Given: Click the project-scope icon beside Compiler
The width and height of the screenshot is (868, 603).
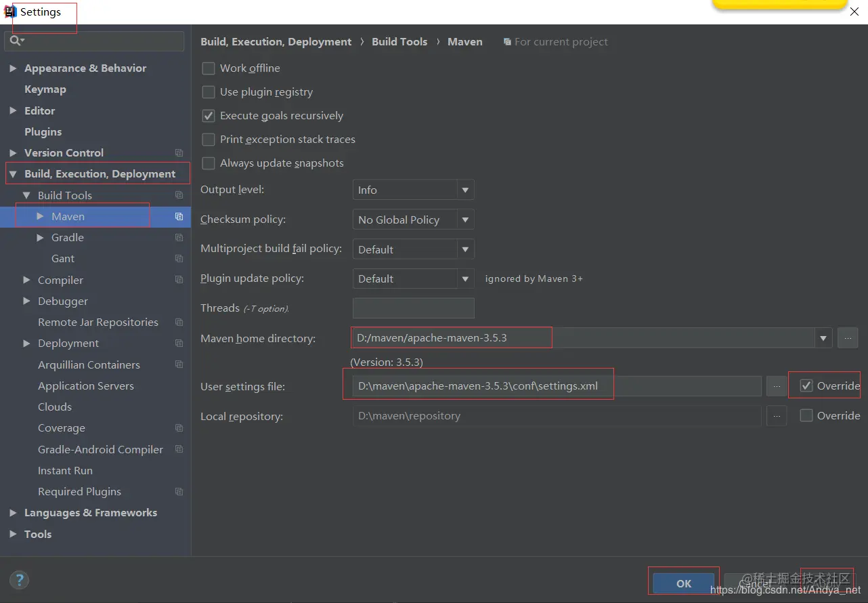Looking at the screenshot, I should click(179, 280).
